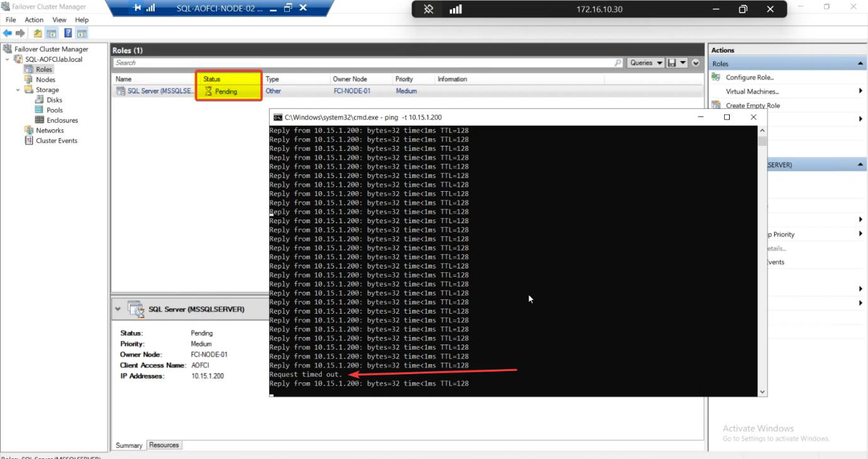Click the scroll down arrow in cmd window
Viewport: 868px width, 459px height.
(x=762, y=392)
